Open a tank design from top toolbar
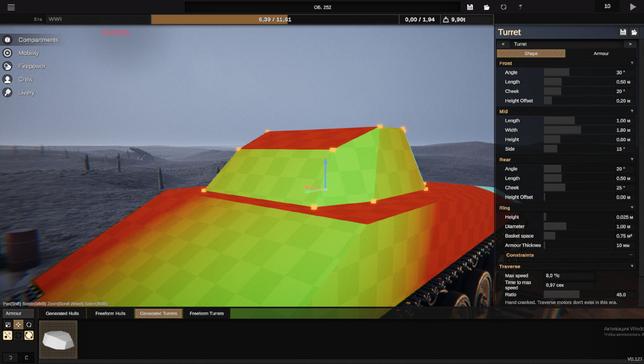This screenshot has height=364, width=644. click(487, 7)
